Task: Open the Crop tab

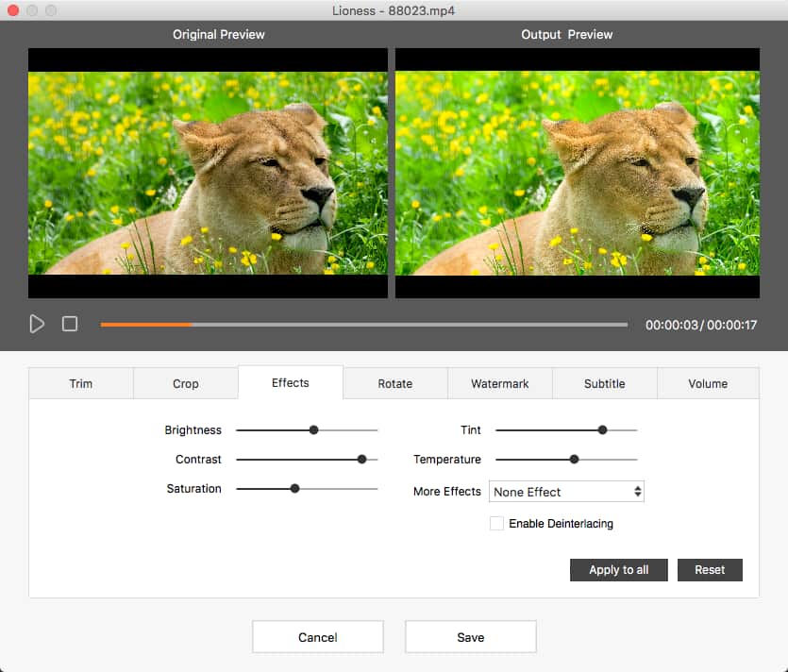Action: click(186, 383)
